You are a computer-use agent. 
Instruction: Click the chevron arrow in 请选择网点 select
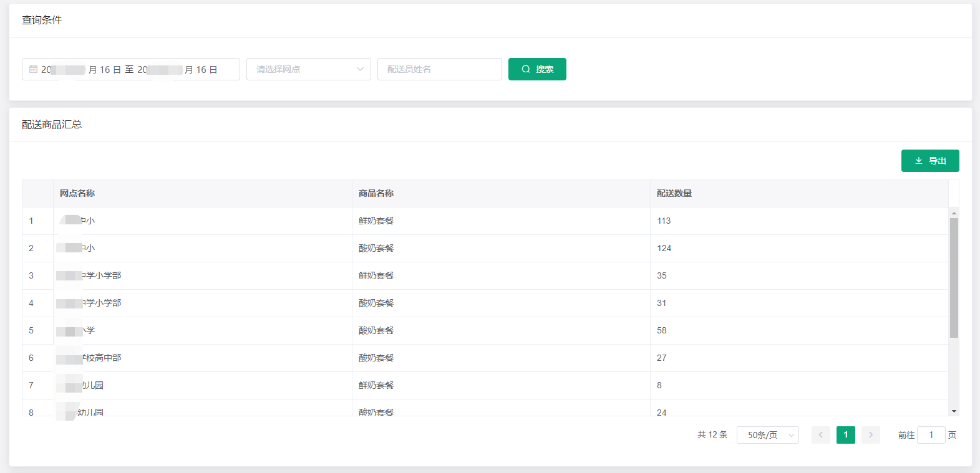(360, 69)
